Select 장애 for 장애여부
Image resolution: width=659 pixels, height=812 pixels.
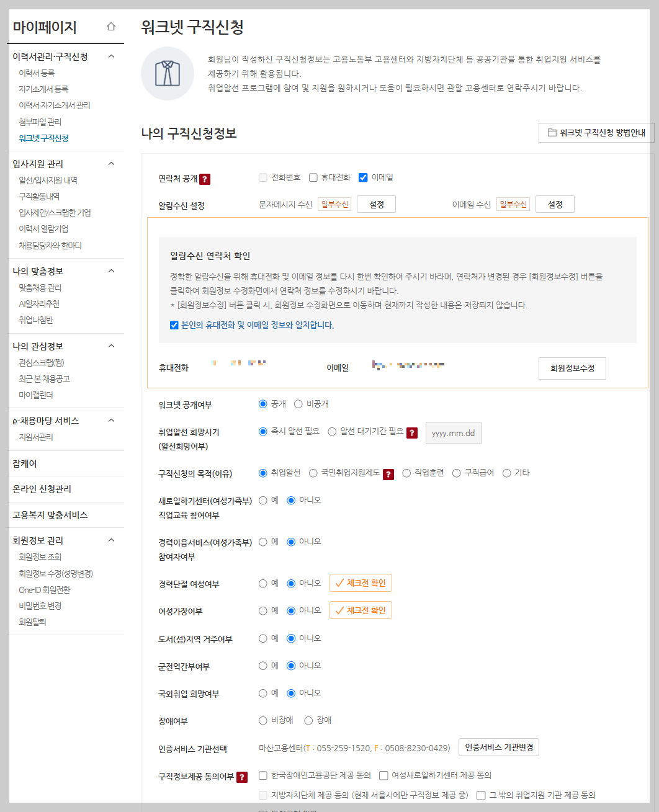(x=308, y=720)
